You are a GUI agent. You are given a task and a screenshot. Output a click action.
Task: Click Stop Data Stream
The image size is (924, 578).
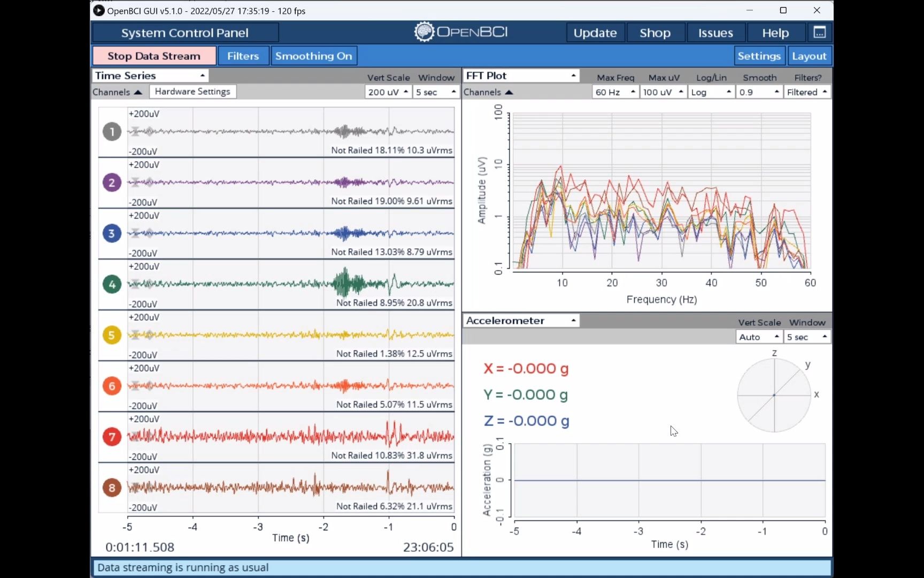tap(154, 56)
